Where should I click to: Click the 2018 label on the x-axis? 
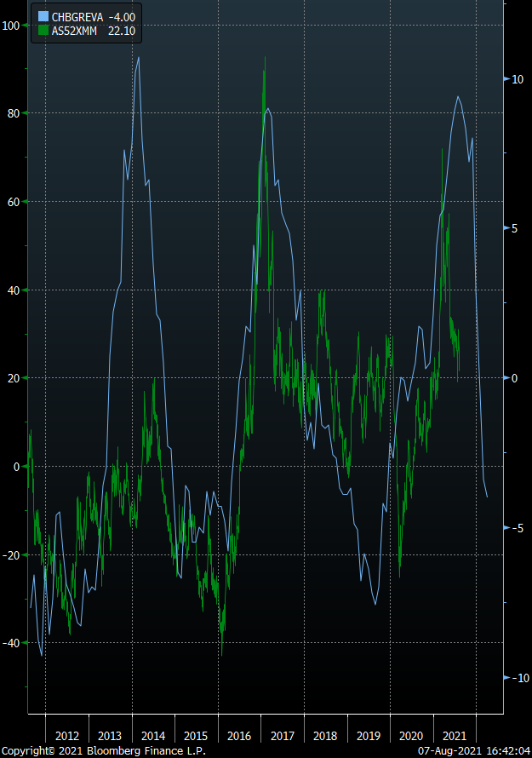click(x=325, y=736)
